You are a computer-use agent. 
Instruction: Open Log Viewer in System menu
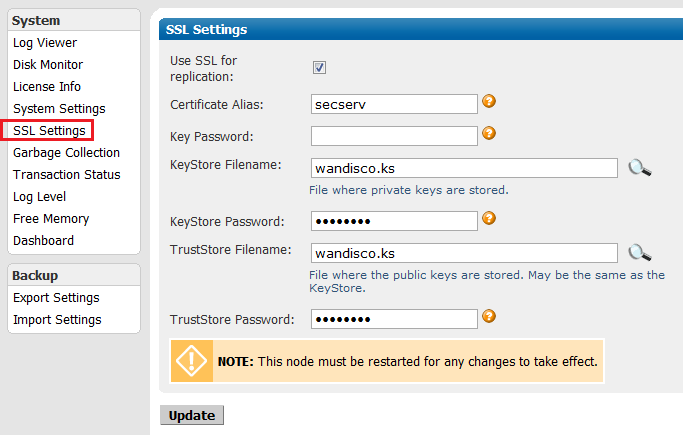click(x=45, y=43)
